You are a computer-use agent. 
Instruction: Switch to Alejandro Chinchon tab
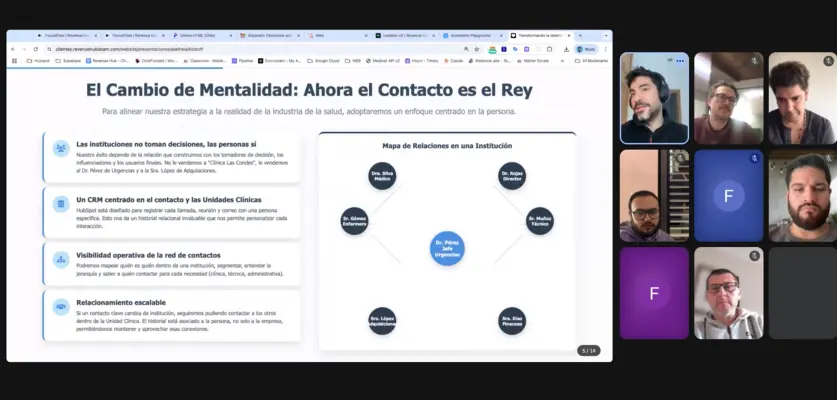point(270,35)
